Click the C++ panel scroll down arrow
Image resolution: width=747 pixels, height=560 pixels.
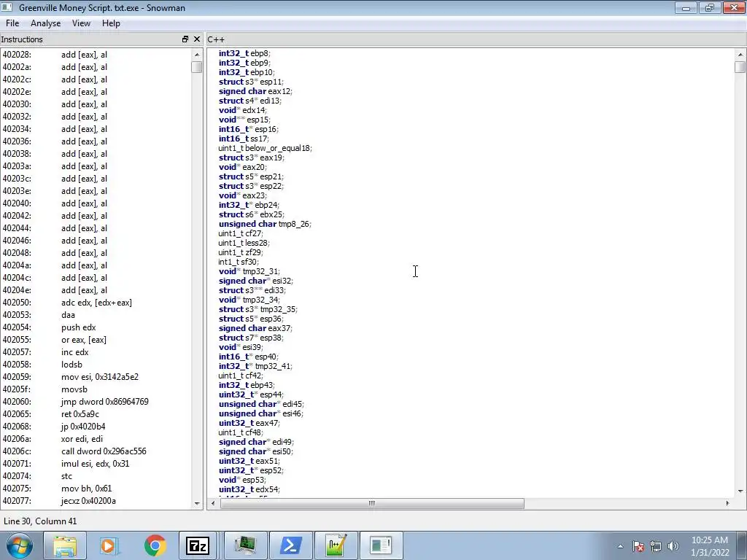[740, 491]
